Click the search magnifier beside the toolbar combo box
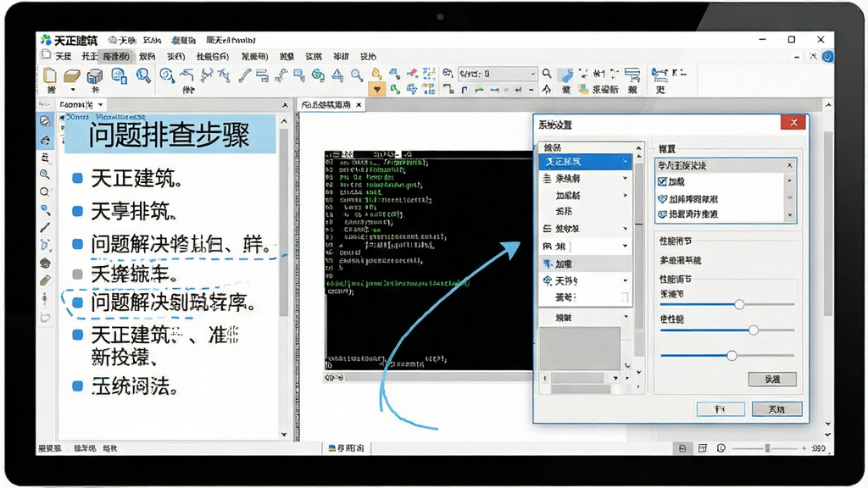 (x=547, y=73)
